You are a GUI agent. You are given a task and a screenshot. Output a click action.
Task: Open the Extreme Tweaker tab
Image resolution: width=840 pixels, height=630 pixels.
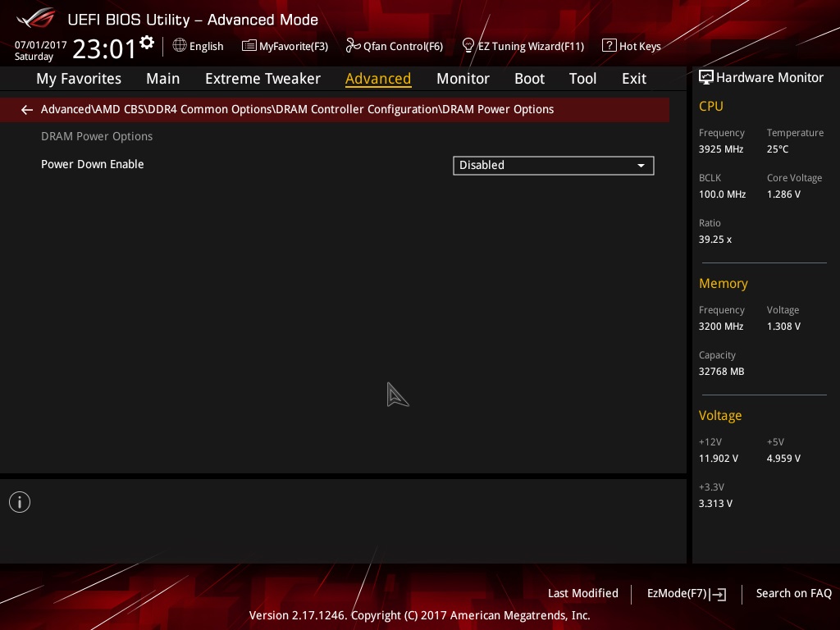(262, 79)
